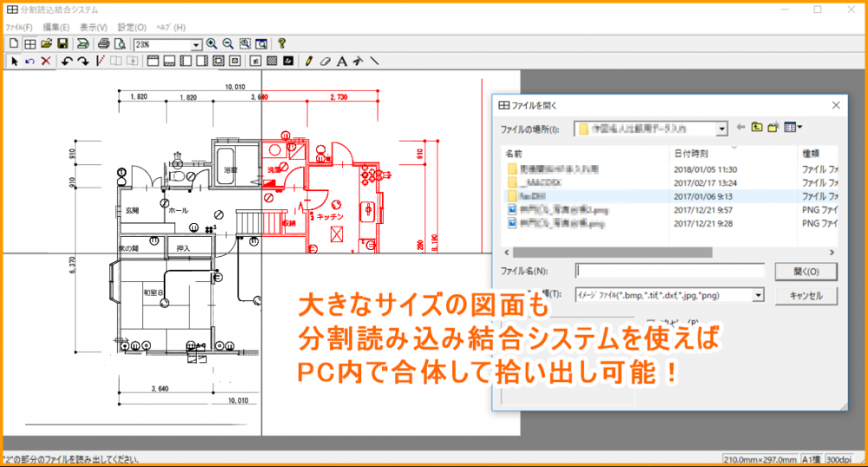
Task: Select the arrow pointer tool
Action: 15,61
